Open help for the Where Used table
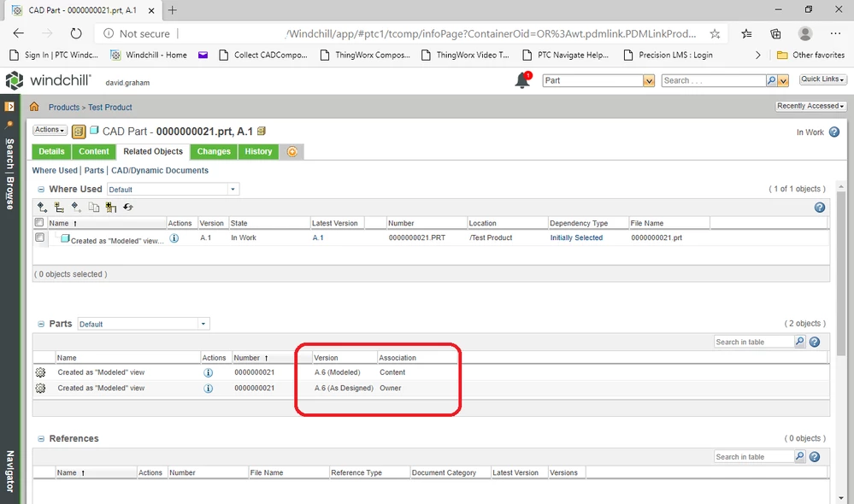The image size is (854, 504). [820, 208]
